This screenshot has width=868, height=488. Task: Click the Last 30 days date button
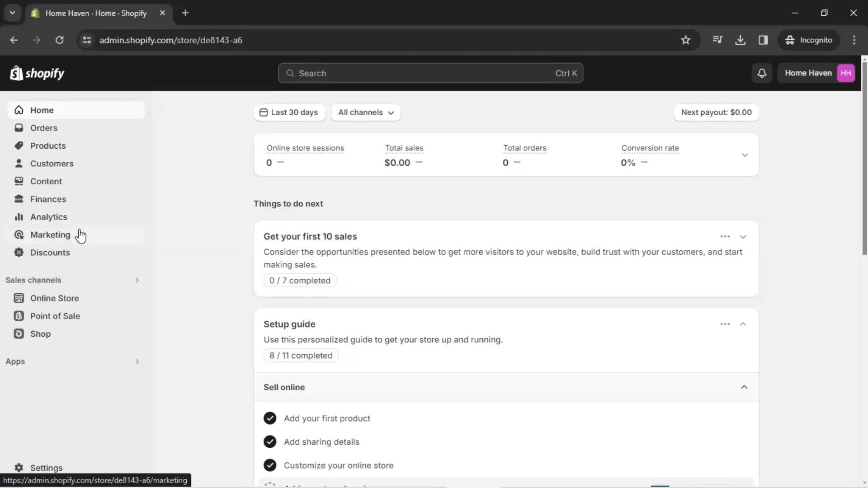click(289, 113)
